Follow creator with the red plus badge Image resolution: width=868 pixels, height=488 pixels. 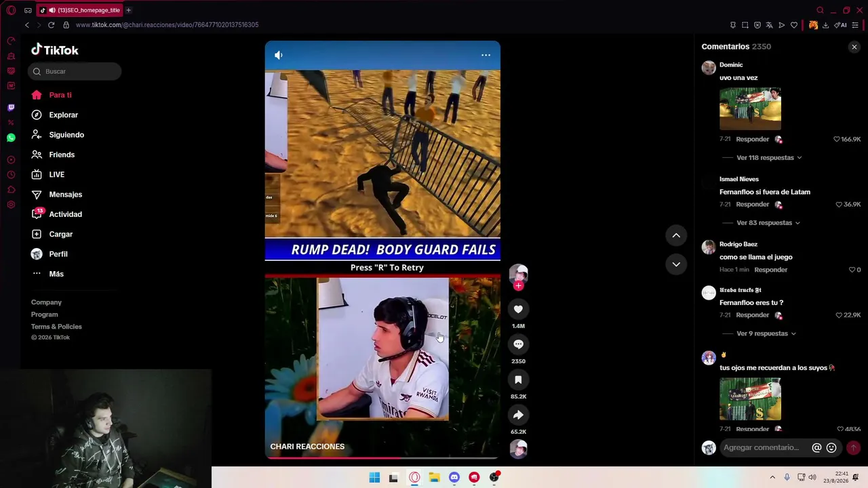tap(518, 286)
